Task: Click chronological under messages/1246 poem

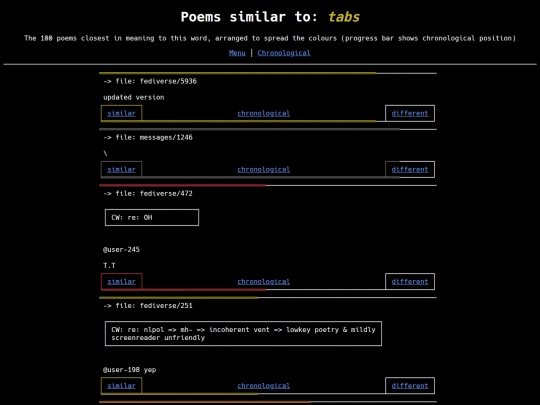Action: click(x=263, y=169)
